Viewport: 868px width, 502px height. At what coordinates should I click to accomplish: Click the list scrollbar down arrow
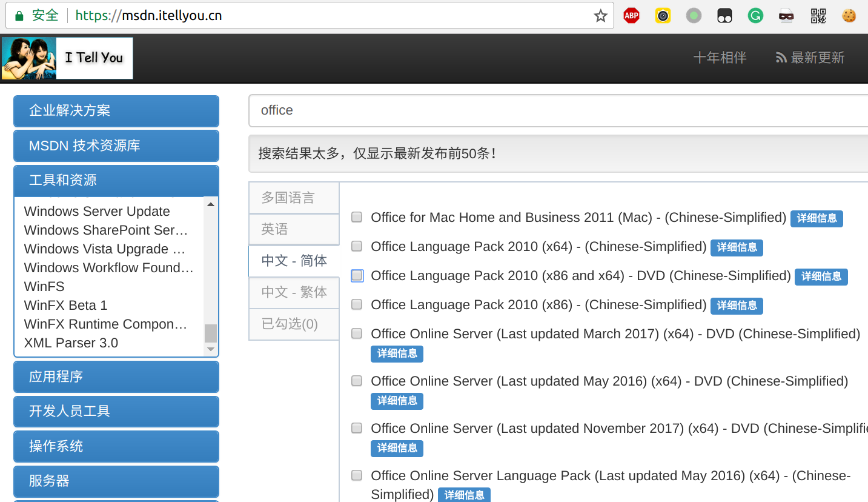coord(211,349)
